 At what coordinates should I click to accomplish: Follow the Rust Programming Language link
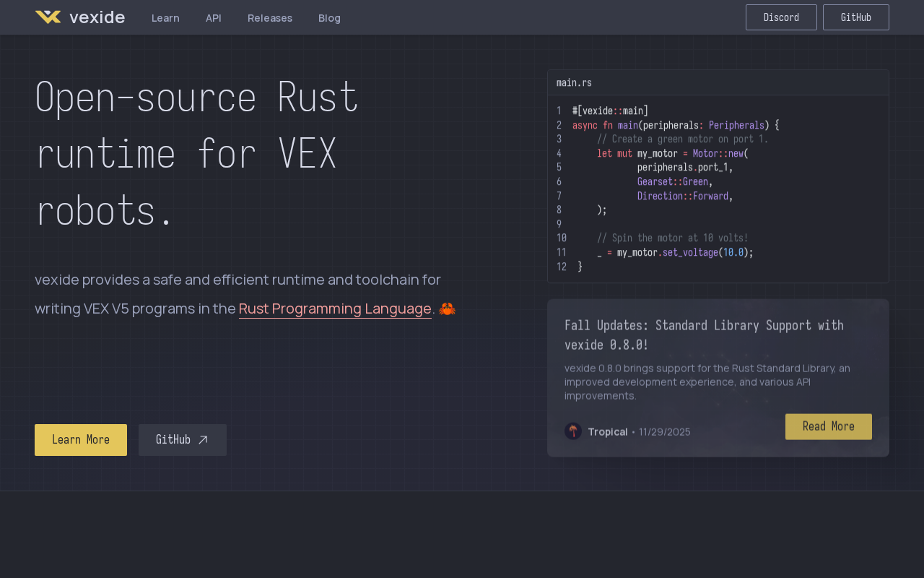click(x=335, y=309)
